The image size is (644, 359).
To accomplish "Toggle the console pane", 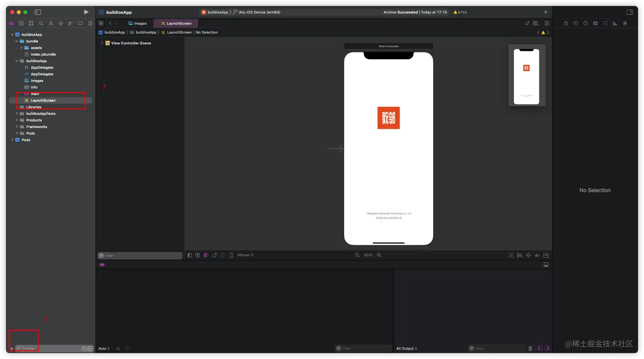I will (547, 349).
